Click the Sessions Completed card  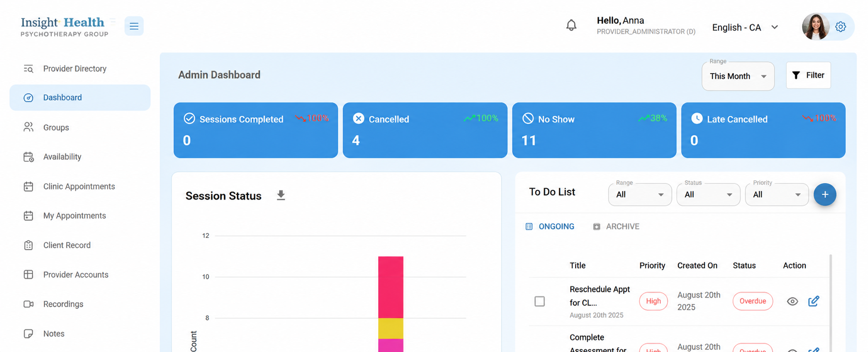pos(256,130)
